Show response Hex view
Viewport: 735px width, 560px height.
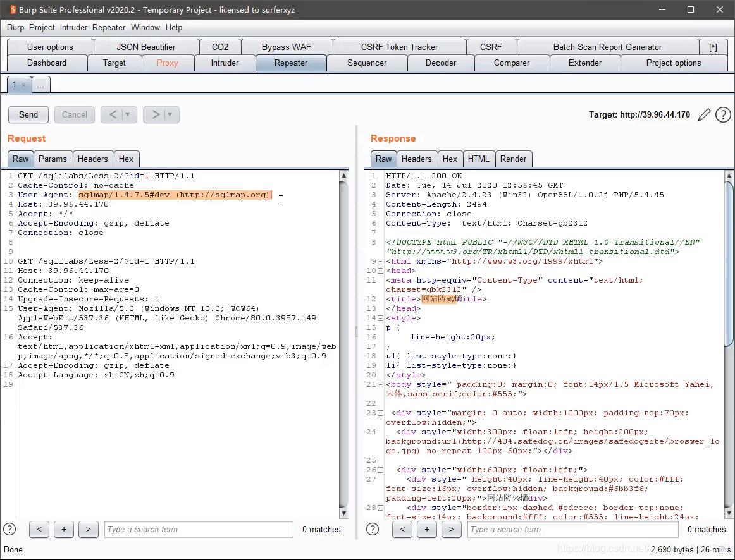pos(450,159)
